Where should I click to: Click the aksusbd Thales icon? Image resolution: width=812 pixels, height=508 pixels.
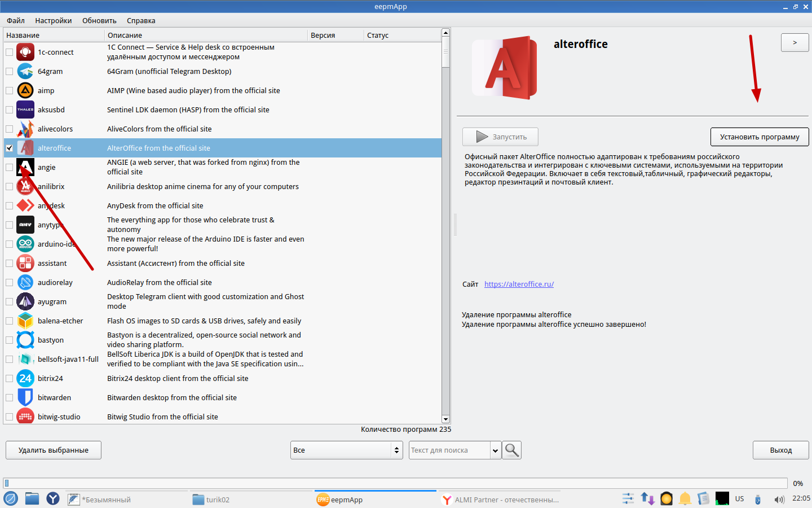[25, 110]
